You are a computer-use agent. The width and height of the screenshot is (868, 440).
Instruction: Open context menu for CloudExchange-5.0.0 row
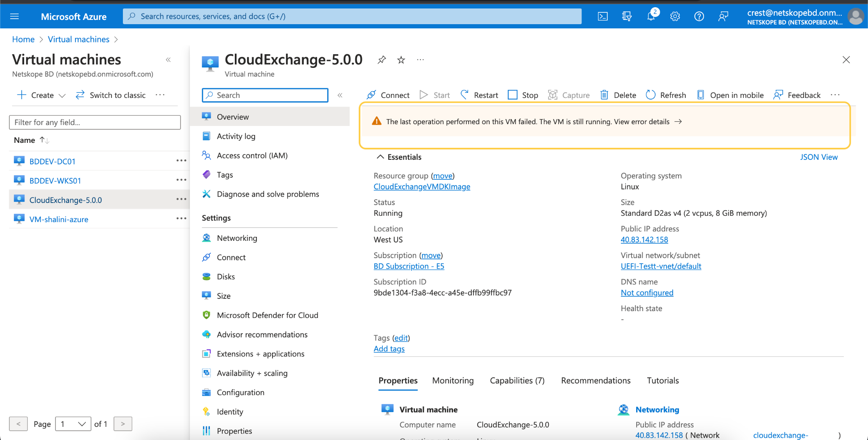(x=181, y=199)
